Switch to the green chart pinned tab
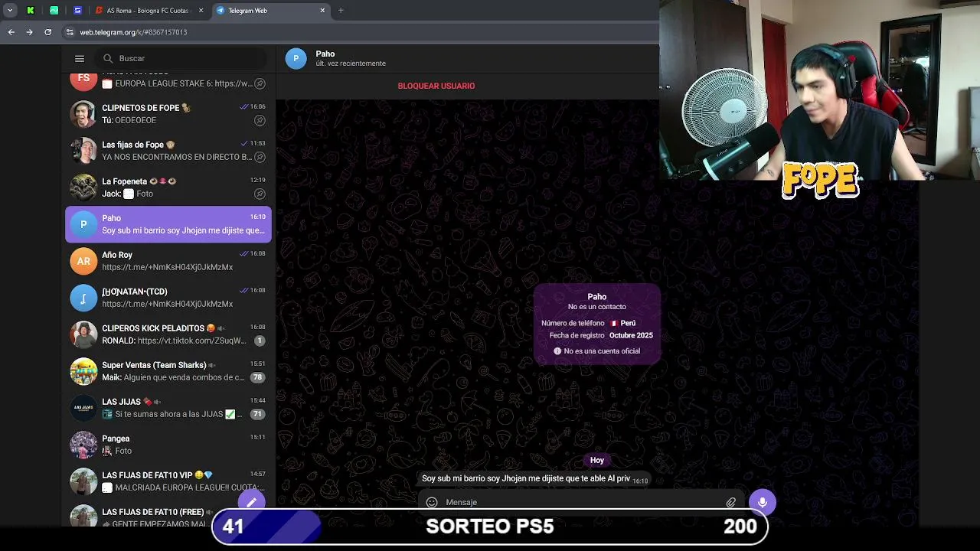Image resolution: width=980 pixels, height=551 pixels. (54, 11)
